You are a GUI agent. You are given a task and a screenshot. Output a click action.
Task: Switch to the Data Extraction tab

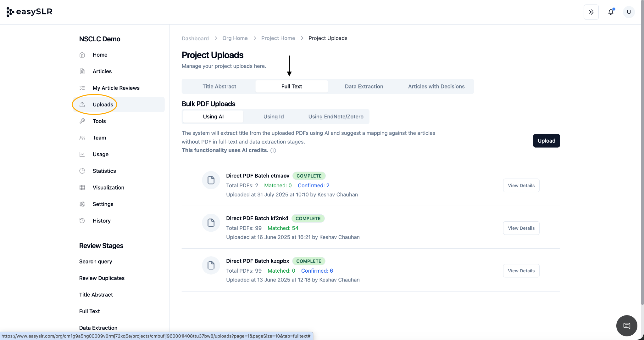[x=364, y=86]
